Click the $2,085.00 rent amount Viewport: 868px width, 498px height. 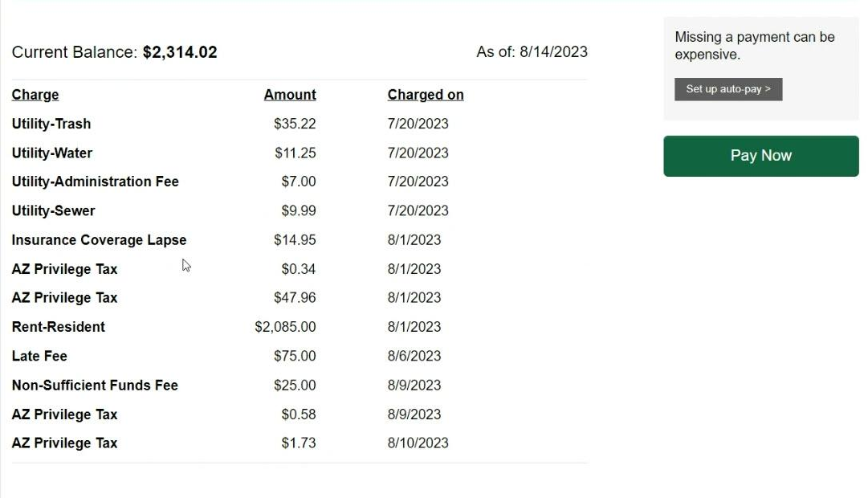pos(285,327)
